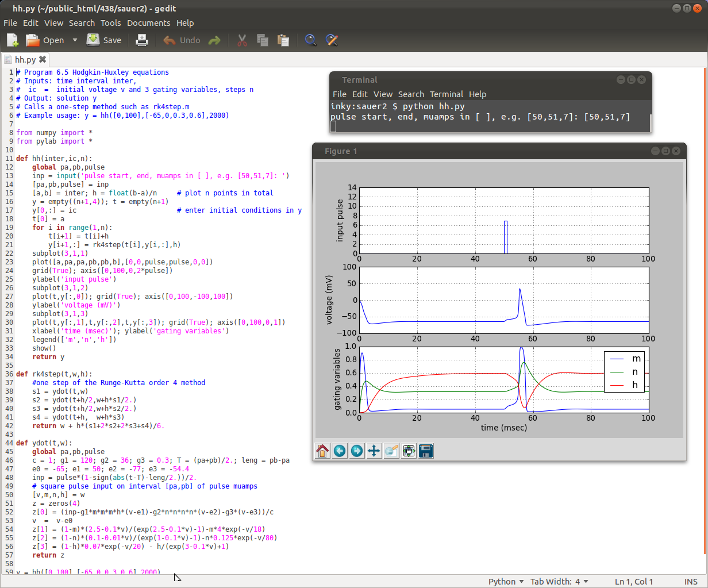This screenshot has height=588, width=708.
Task: Click the Copy icon in gedit toolbar
Action: (263, 40)
